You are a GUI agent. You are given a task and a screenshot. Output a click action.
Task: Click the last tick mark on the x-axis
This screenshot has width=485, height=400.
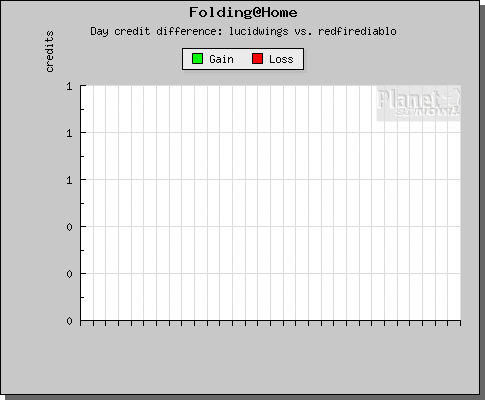pos(461,323)
